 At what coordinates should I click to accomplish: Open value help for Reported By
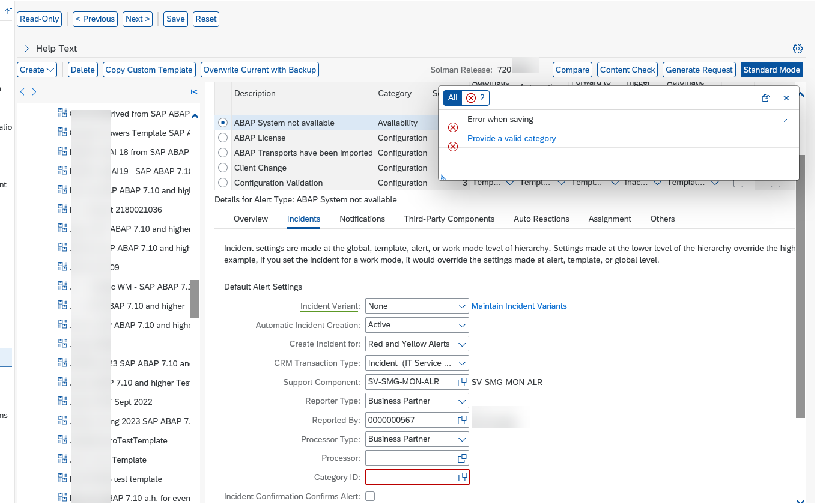[462, 420]
